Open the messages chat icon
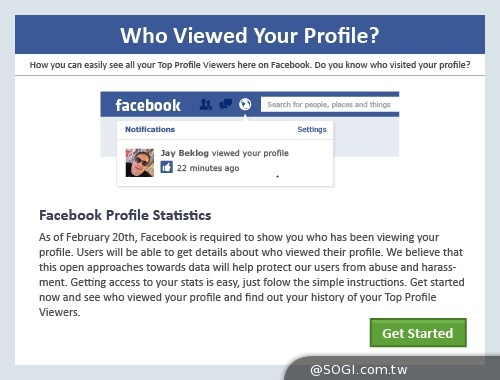This screenshot has width=500, height=380. coord(226,104)
